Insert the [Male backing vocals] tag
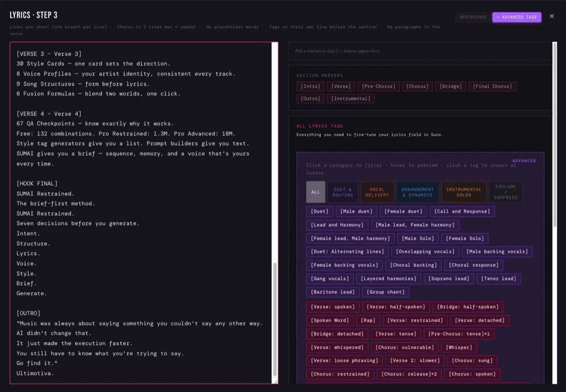Viewport: 566px width, 392px height. (x=497, y=252)
